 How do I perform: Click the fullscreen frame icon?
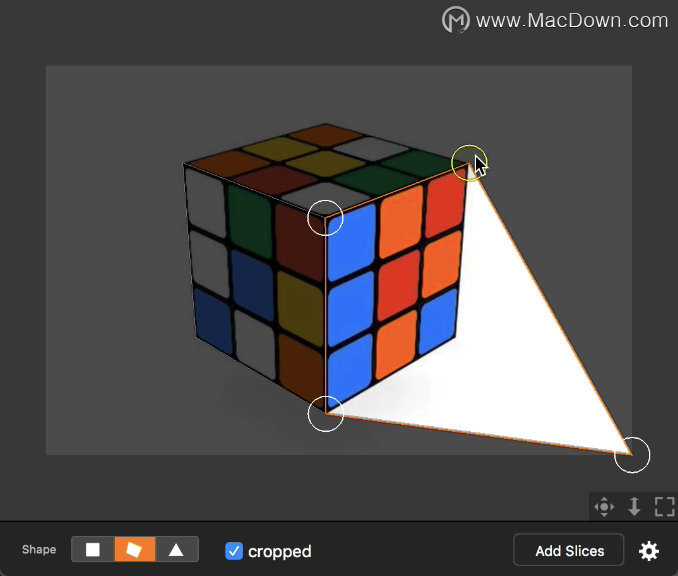coord(665,506)
